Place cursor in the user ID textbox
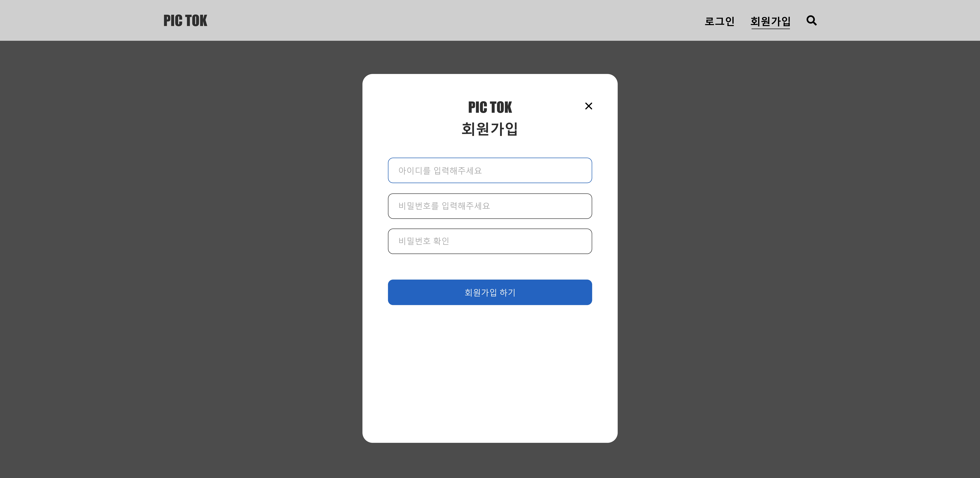Viewport: 980px width, 478px height. click(490, 170)
